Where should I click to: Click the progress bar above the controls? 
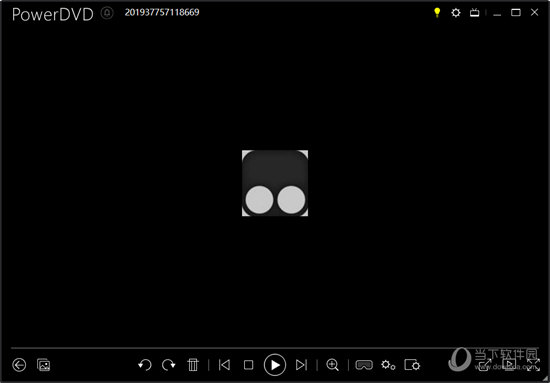[x=275, y=348]
